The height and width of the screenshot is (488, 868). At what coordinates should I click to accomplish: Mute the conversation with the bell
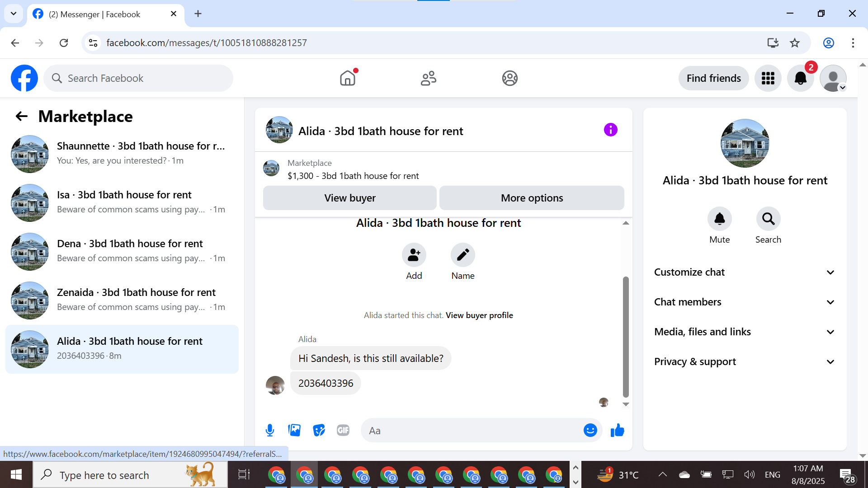(719, 219)
